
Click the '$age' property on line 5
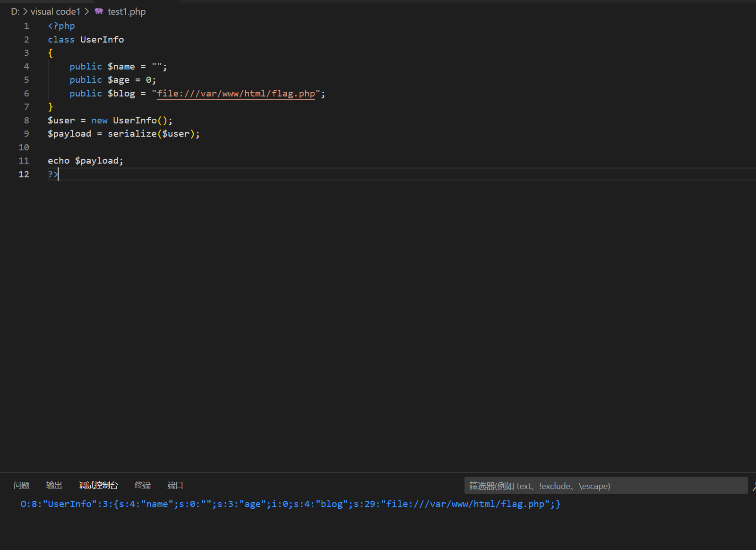pyautogui.click(x=119, y=80)
